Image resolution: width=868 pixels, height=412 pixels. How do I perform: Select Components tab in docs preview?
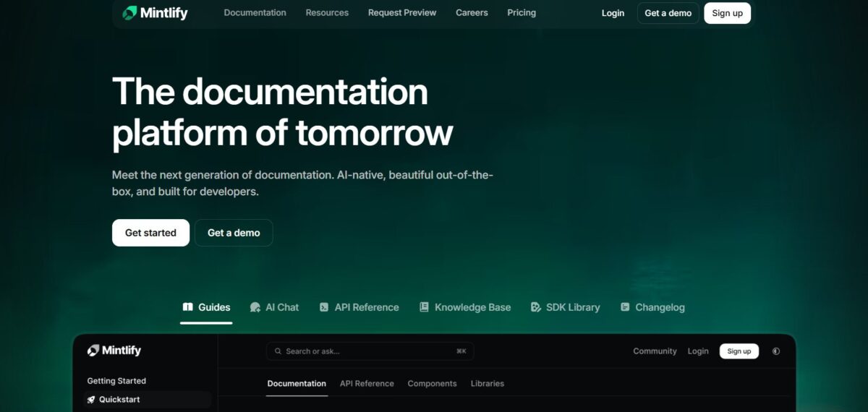[x=432, y=384]
